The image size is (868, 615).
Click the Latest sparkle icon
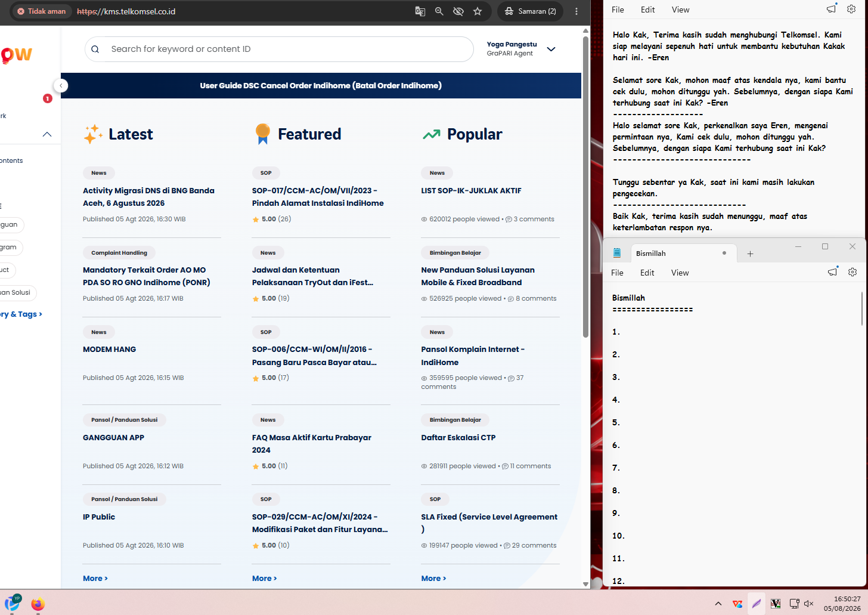[x=93, y=134]
